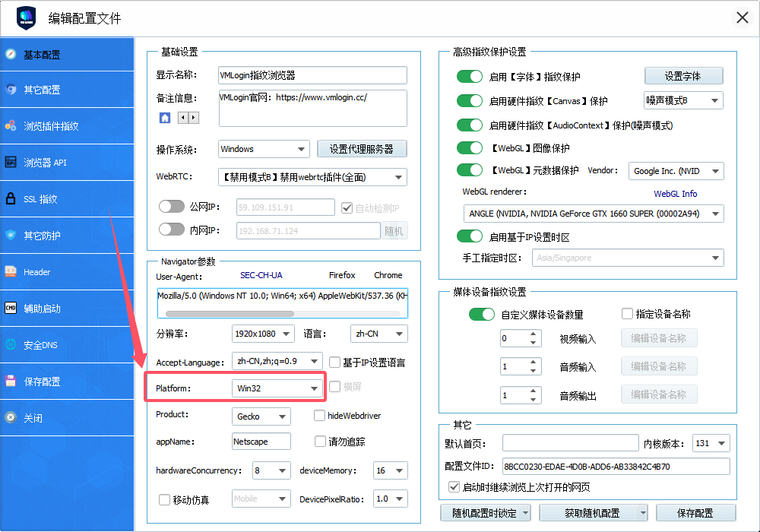Image resolution: width=760 pixels, height=532 pixels.
Task: Enable the 移动仿真 checkbox
Action: [164, 499]
